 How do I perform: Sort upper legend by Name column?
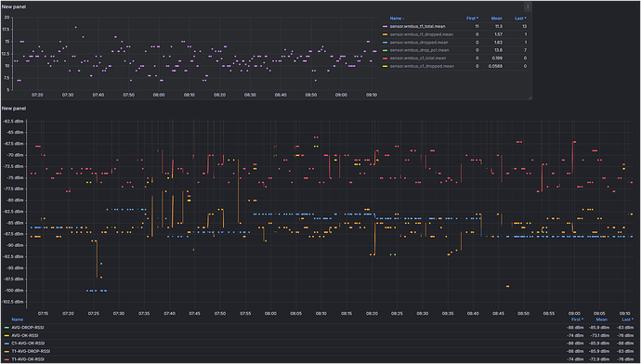click(x=397, y=19)
